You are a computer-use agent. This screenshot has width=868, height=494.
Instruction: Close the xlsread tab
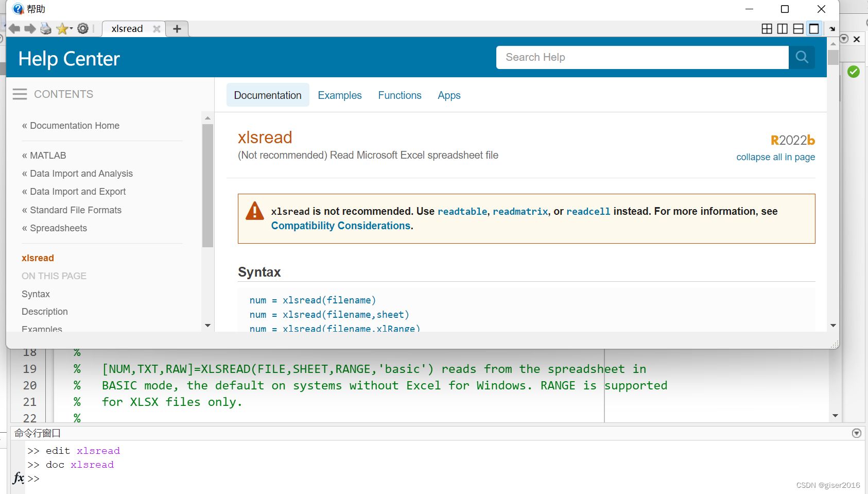point(157,29)
